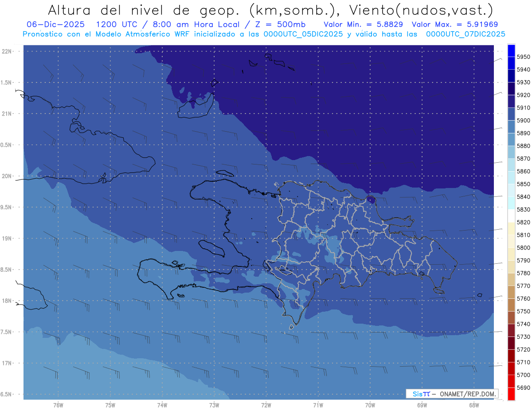Click the '5870' colorbar value
The image size is (532, 411).
tap(523, 158)
